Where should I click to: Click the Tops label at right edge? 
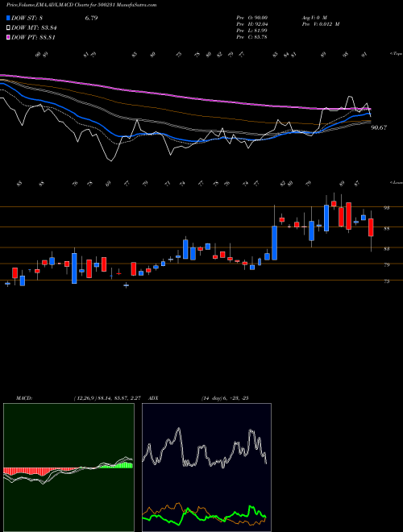point(396,54)
